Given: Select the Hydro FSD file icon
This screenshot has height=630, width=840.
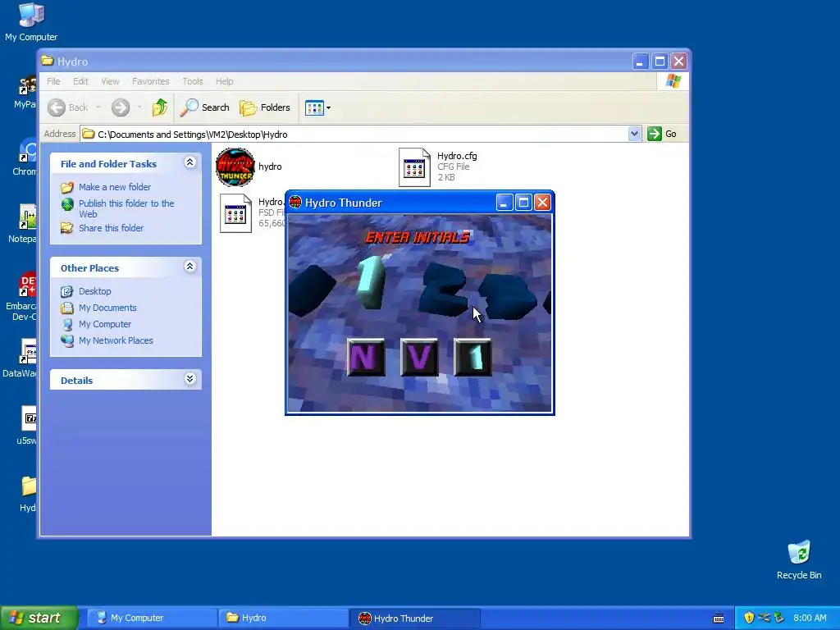Looking at the screenshot, I should click(x=235, y=213).
